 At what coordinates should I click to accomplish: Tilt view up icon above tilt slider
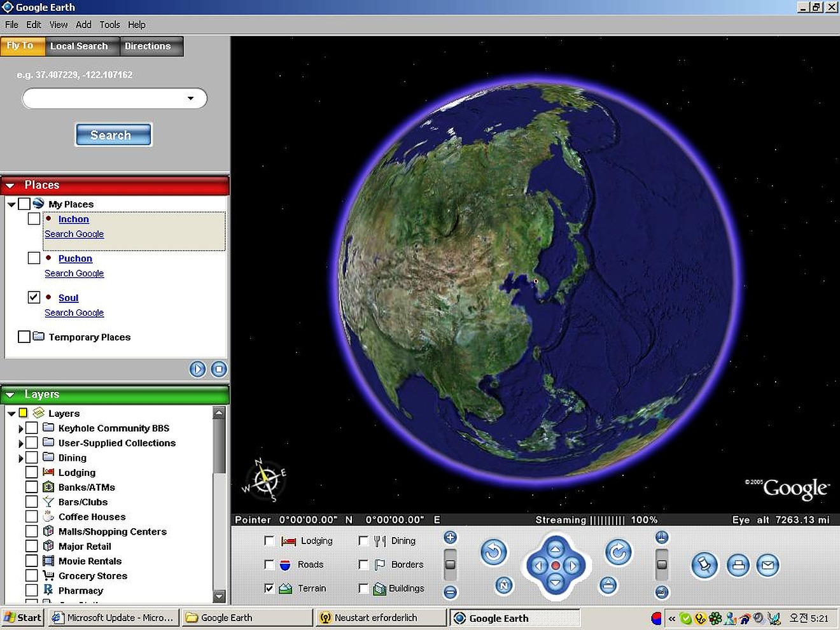pyautogui.click(x=662, y=538)
